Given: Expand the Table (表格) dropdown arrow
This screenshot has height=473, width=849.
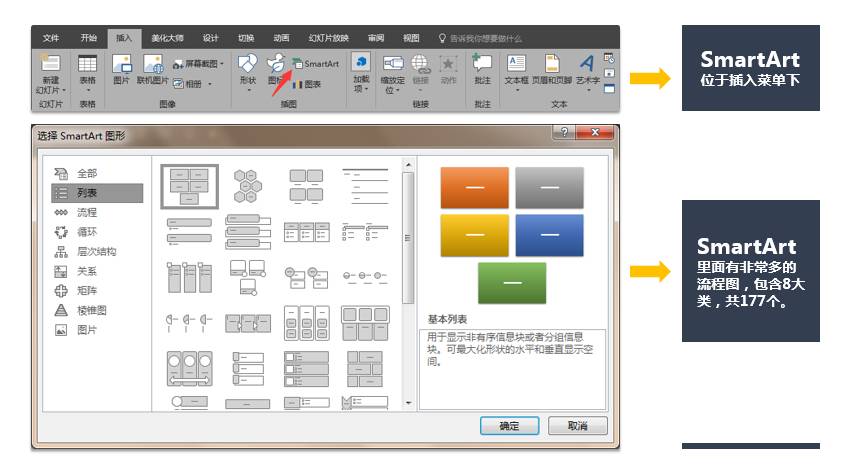Looking at the screenshot, I should point(87,90).
